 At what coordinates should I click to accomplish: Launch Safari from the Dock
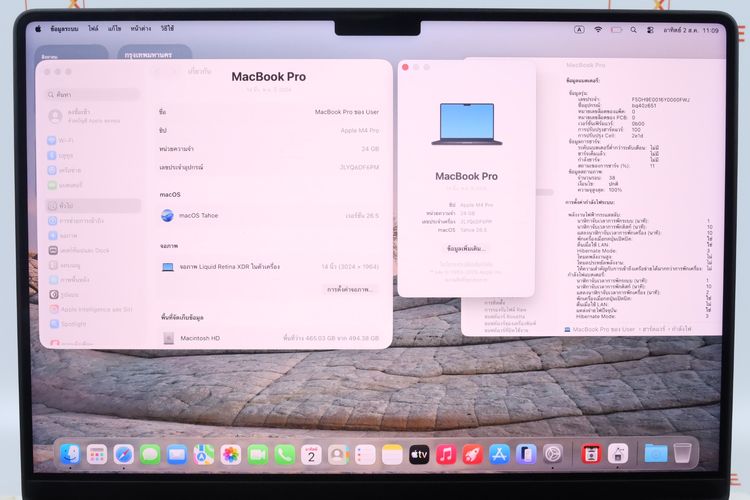coord(123,454)
